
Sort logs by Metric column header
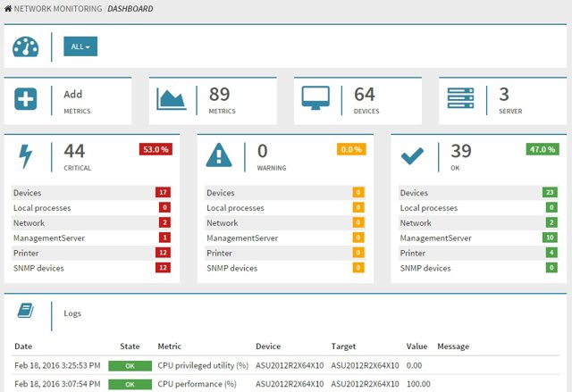[x=169, y=346]
